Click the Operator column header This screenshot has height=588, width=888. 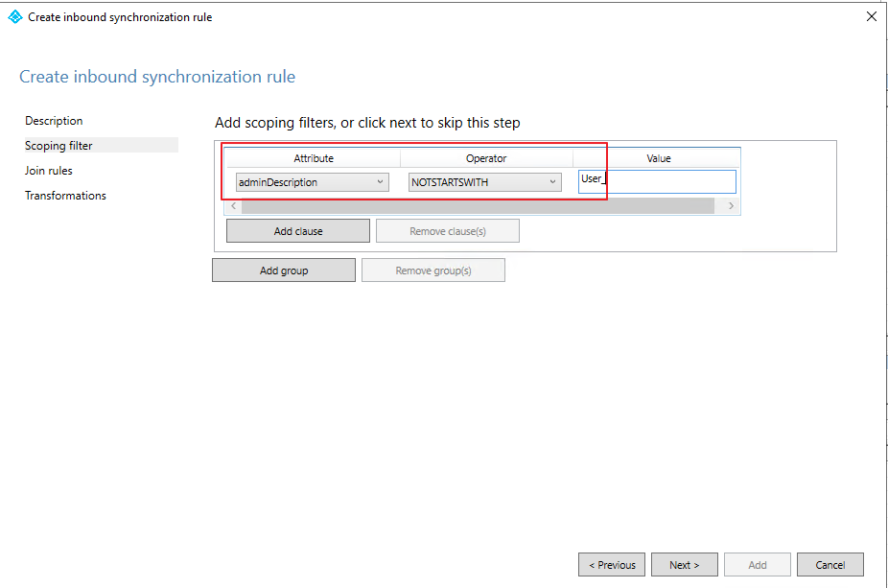click(486, 158)
